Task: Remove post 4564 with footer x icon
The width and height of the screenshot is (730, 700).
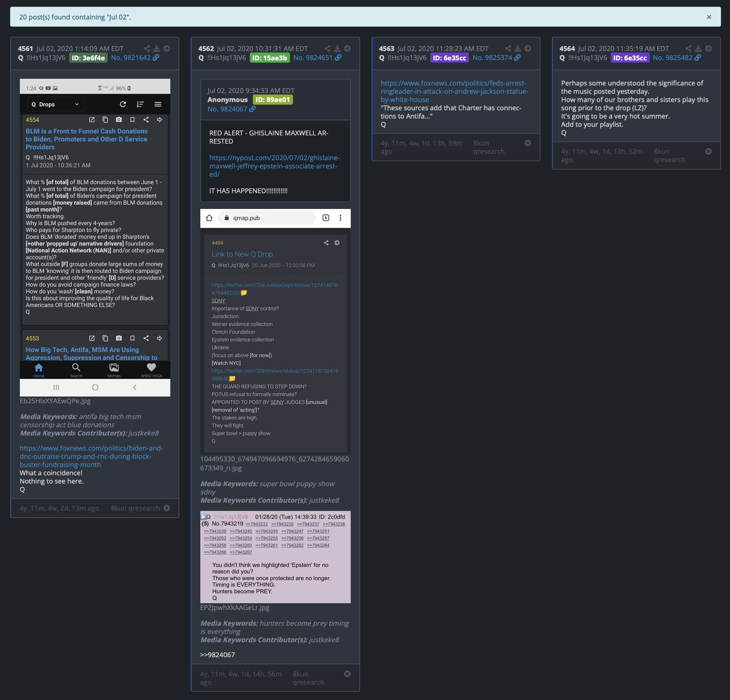Action: coord(708,151)
